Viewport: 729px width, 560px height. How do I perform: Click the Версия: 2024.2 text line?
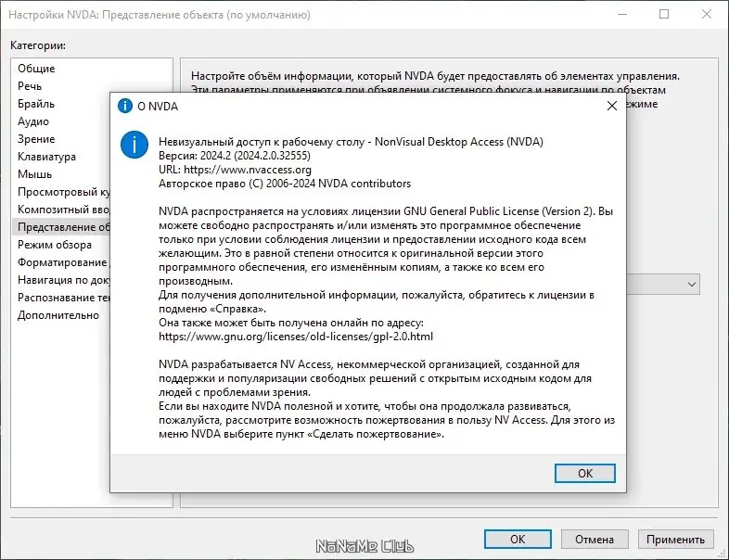[x=235, y=156]
